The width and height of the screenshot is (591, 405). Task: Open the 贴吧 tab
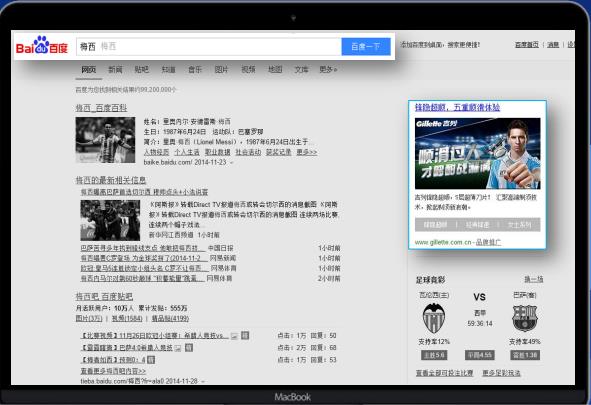pyautogui.click(x=141, y=69)
